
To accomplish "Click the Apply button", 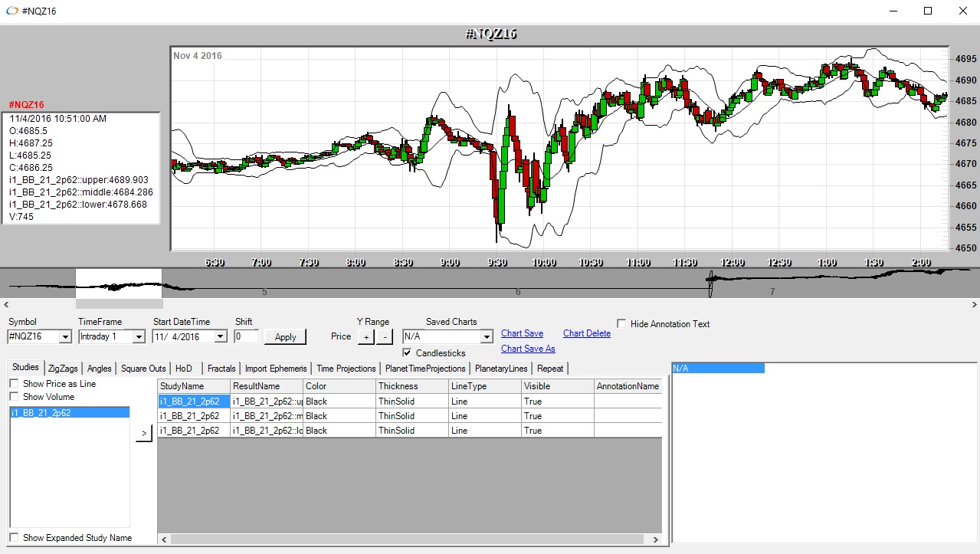I will coord(285,336).
